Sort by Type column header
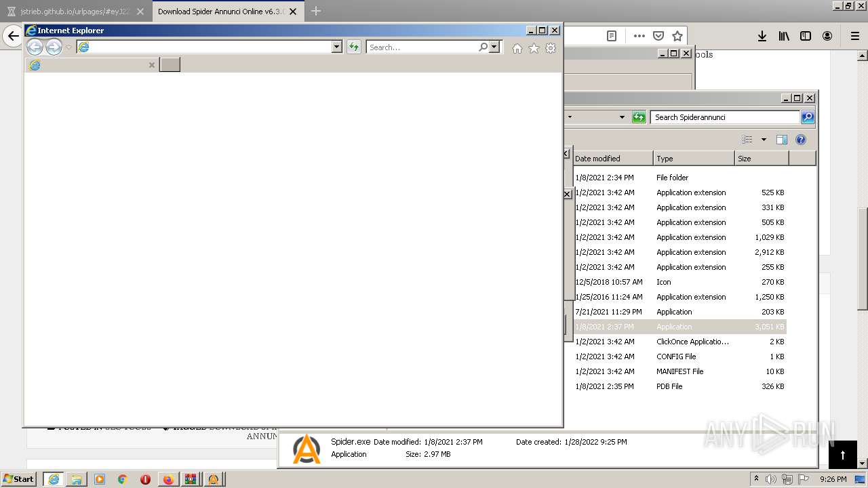The image size is (868, 488). click(694, 159)
